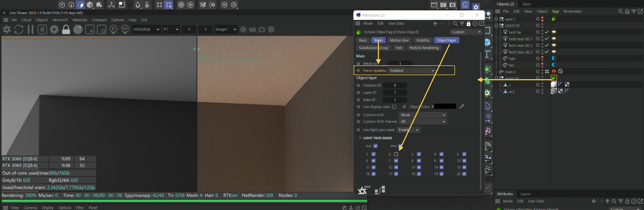The image size is (644, 210).
Task: Open Octane render settings gear icon
Action: (54, 29)
